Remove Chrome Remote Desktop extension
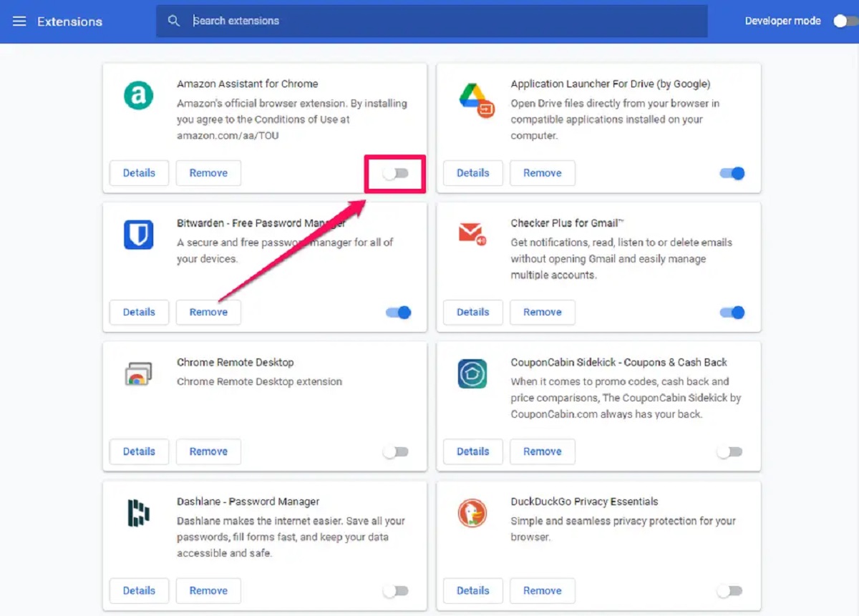The height and width of the screenshot is (616, 859). click(208, 452)
